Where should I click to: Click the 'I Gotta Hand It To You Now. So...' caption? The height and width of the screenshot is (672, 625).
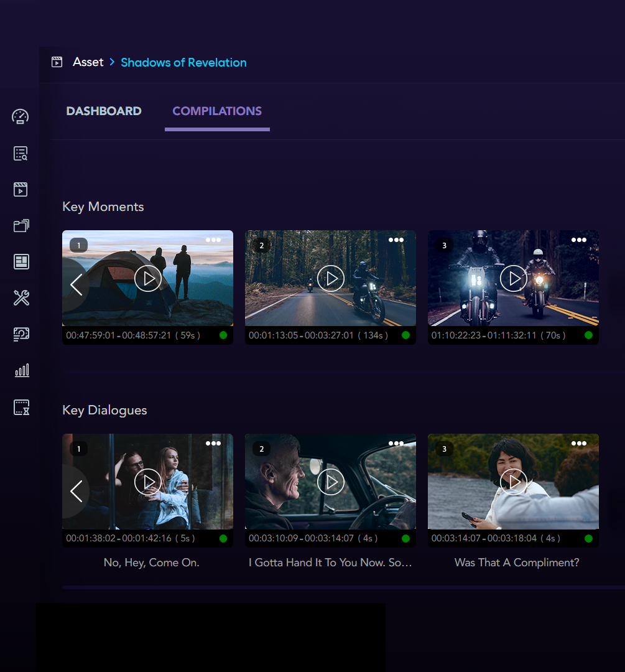(330, 562)
